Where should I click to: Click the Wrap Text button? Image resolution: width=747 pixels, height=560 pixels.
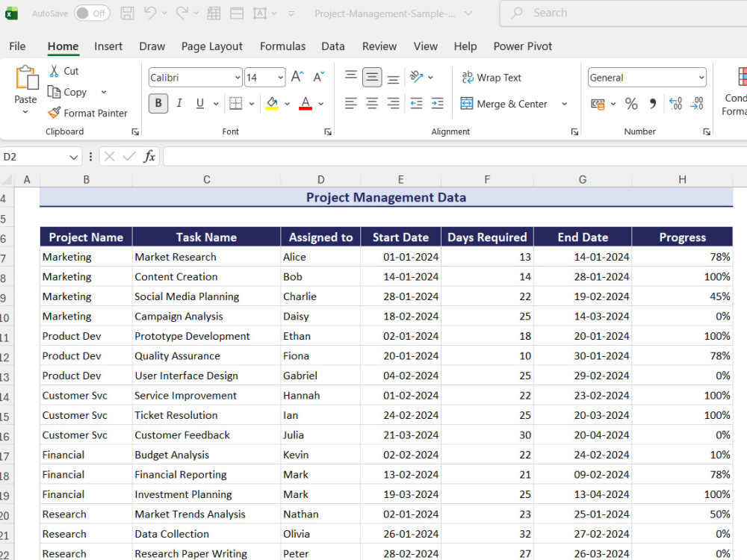click(x=492, y=78)
